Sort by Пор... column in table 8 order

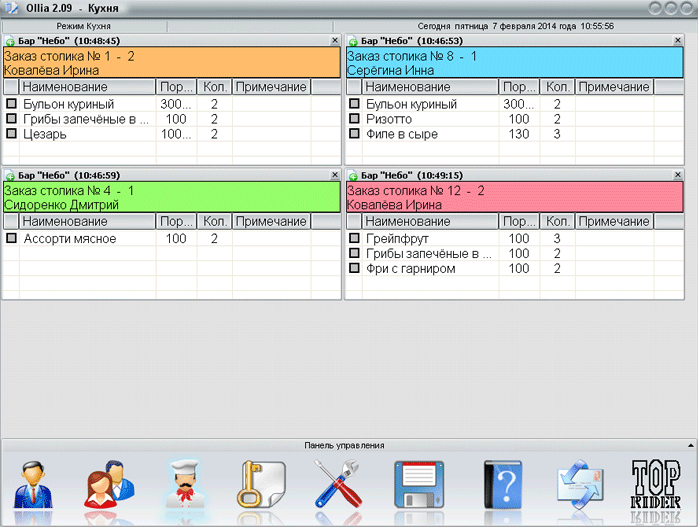coord(519,87)
